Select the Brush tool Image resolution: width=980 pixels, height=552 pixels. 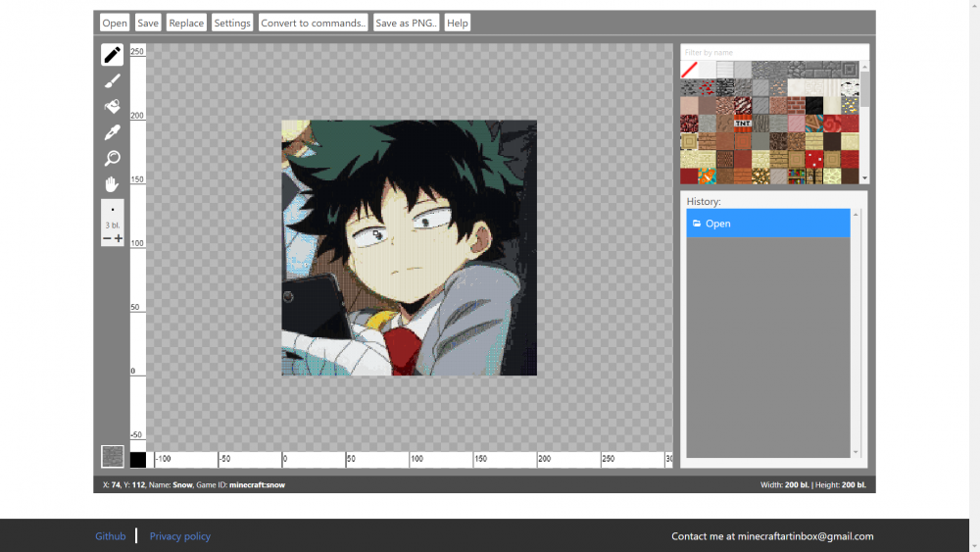click(x=112, y=80)
